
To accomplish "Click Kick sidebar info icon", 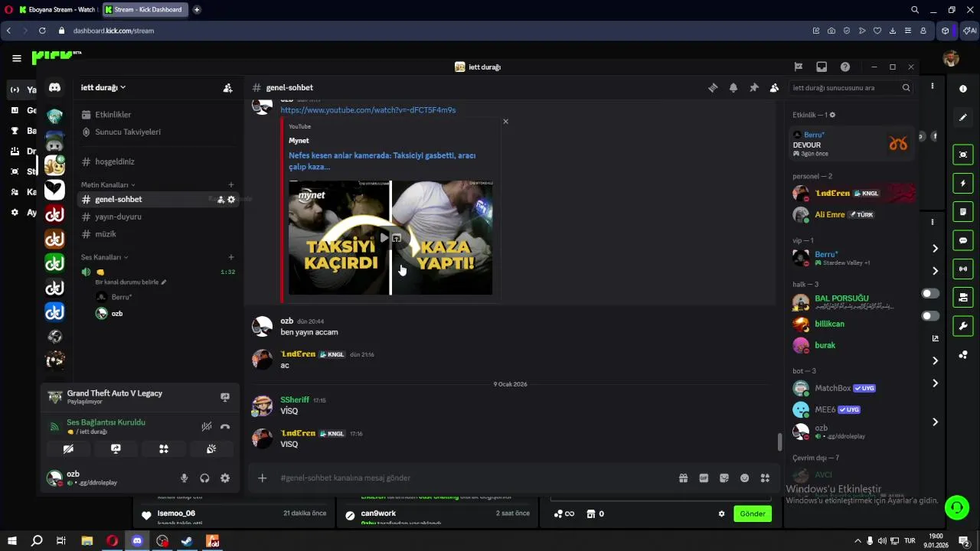I will click(963, 89).
